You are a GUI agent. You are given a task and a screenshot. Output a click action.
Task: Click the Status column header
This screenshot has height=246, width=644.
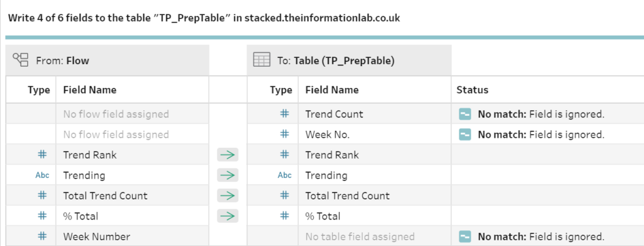472,90
